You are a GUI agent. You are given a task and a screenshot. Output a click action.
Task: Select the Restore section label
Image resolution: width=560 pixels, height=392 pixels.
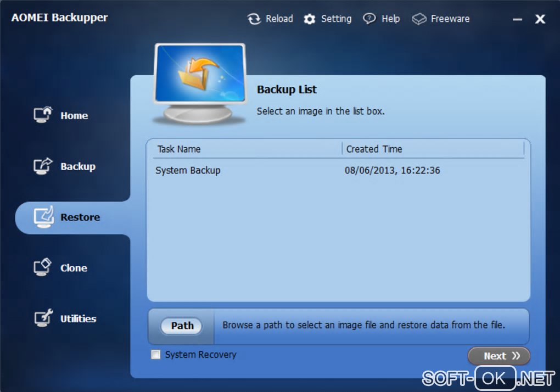click(x=80, y=217)
